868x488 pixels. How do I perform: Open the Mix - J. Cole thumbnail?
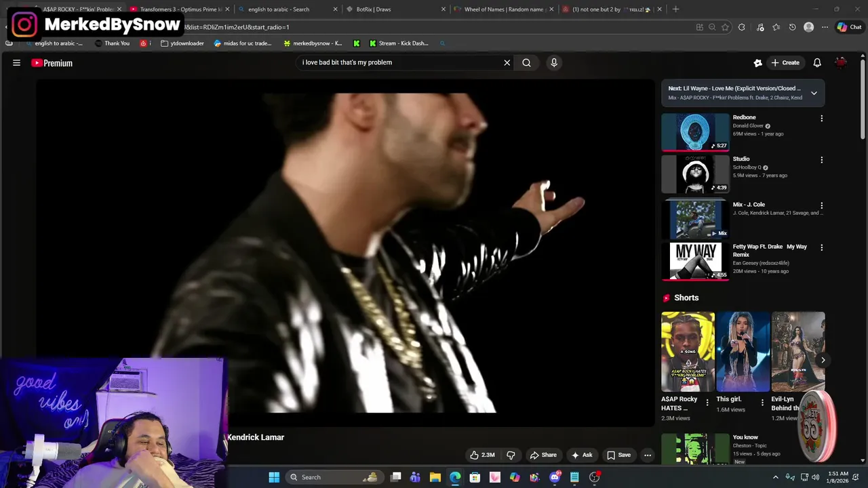coord(695,219)
